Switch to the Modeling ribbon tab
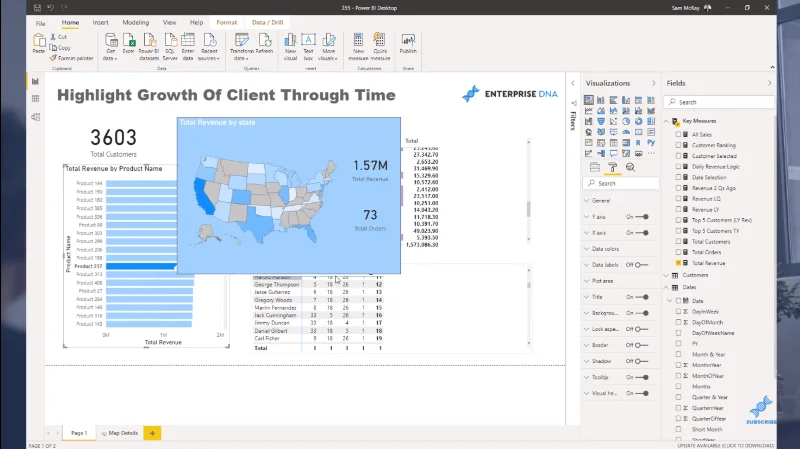 (x=136, y=22)
